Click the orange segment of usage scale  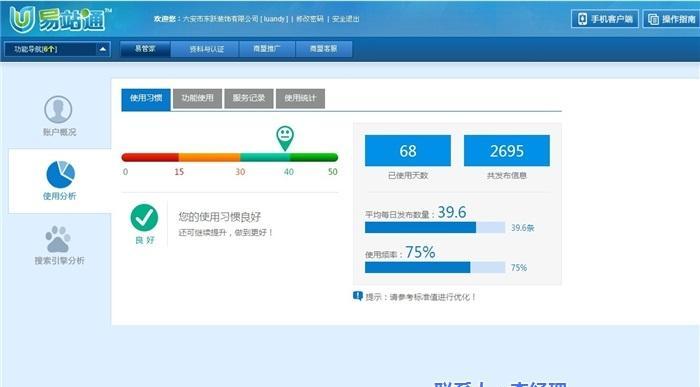click(209, 157)
